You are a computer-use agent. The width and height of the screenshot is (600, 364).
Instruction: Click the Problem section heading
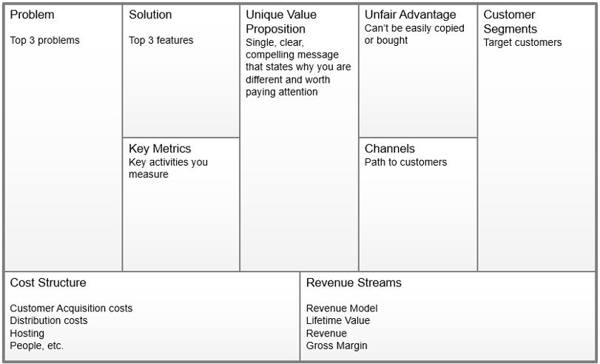click(x=32, y=15)
